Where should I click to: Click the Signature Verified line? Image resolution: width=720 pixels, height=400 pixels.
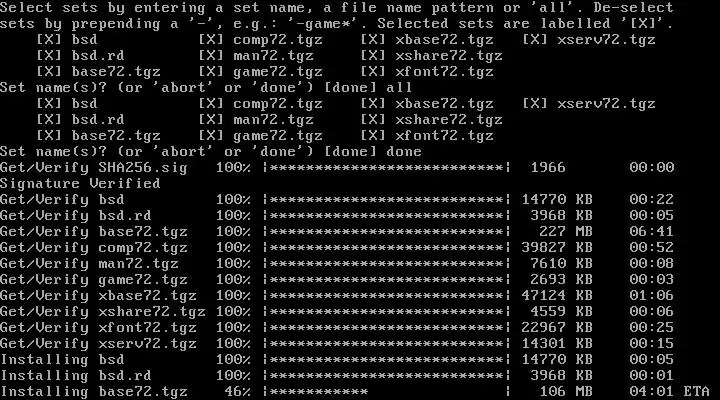pyautogui.click(x=80, y=184)
